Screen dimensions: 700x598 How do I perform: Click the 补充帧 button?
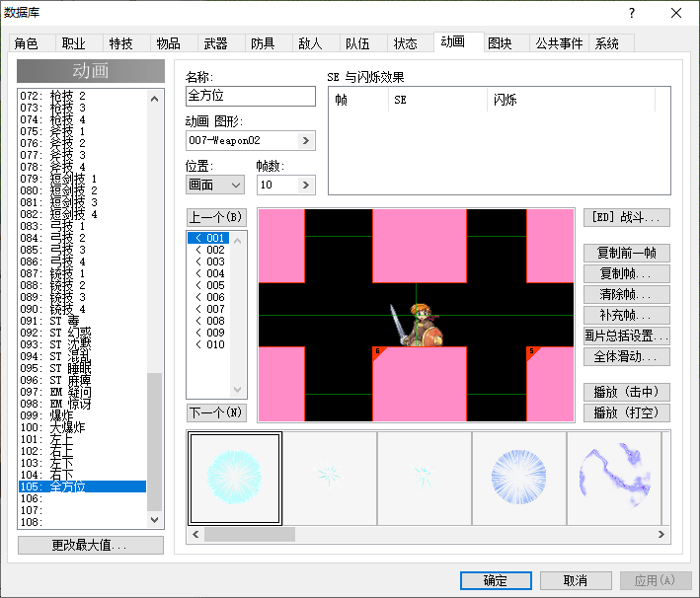point(627,315)
